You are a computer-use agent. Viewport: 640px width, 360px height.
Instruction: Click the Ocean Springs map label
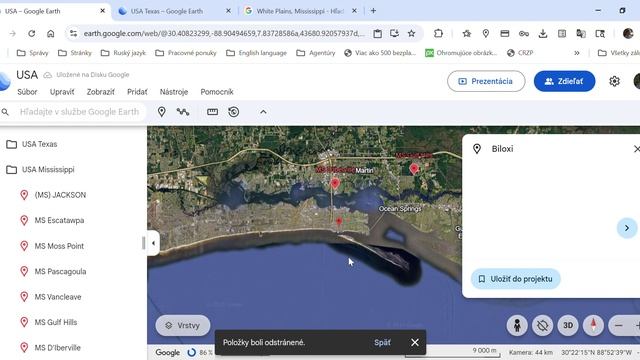click(400, 209)
